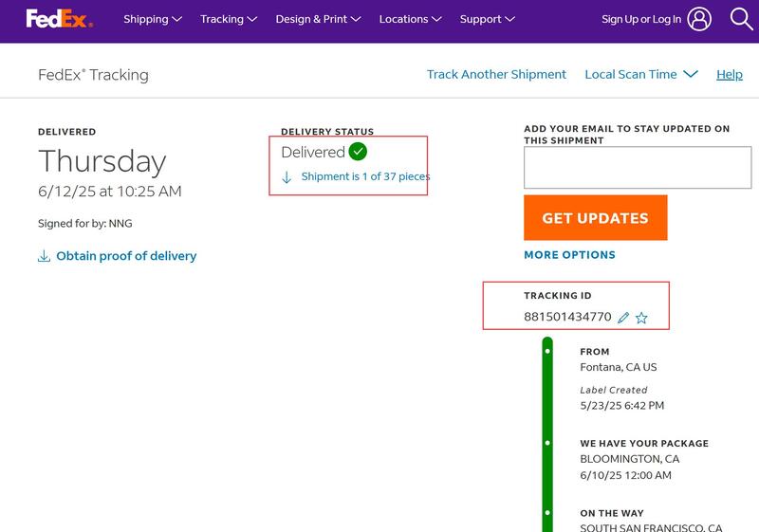
Task: Click the top marker on green progress timeline
Action: [547, 351]
